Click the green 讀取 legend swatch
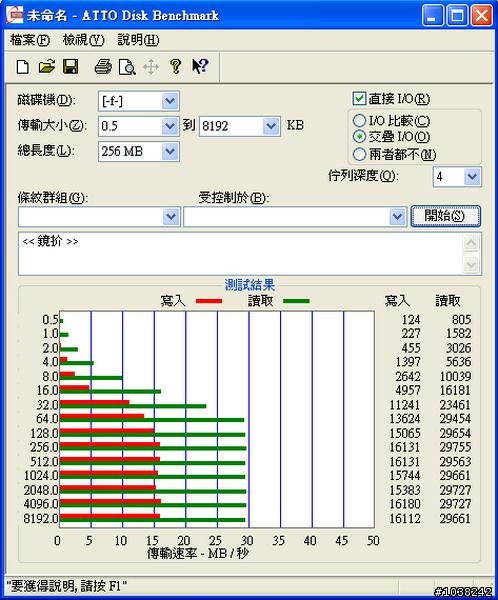The height and width of the screenshot is (600, 498). click(x=296, y=301)
